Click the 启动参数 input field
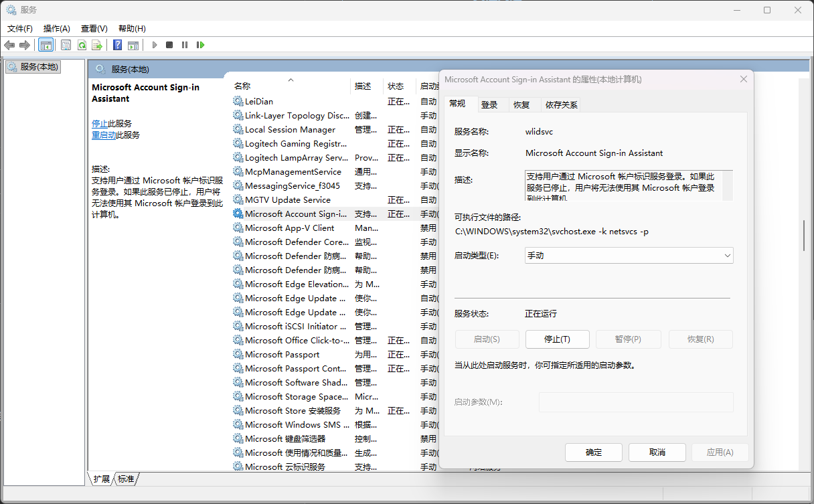The height and width of the screenshot is (504, 814). click(636, 402)
